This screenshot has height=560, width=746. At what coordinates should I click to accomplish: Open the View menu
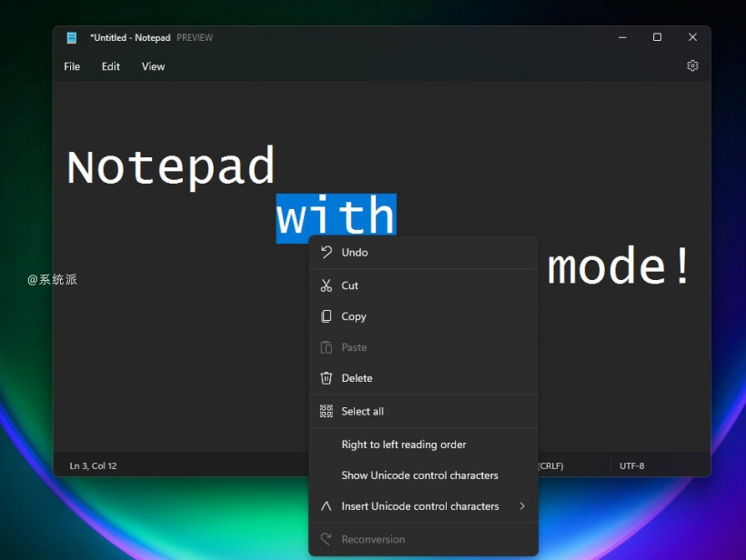pos(152,66)
